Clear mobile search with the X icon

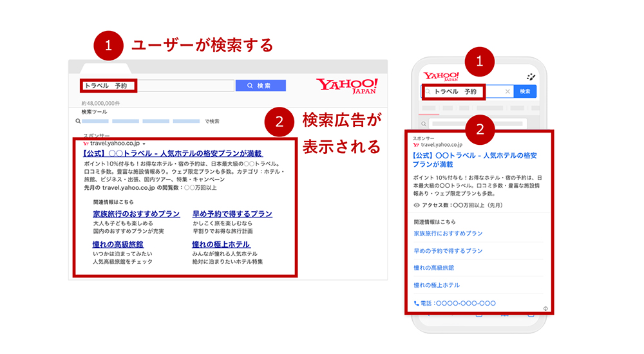[507, 91]
